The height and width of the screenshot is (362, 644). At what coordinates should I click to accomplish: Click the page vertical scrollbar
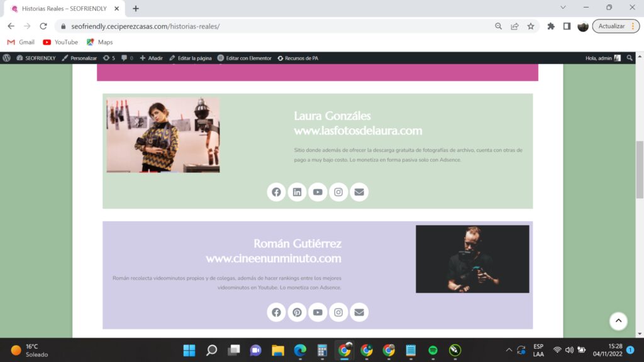(640, 170)
